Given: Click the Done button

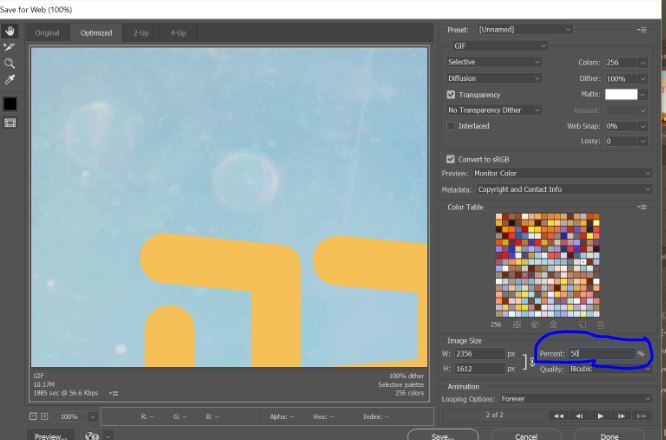Looking at the screenshot, I should pyautogui.click(x=609, y=435).
